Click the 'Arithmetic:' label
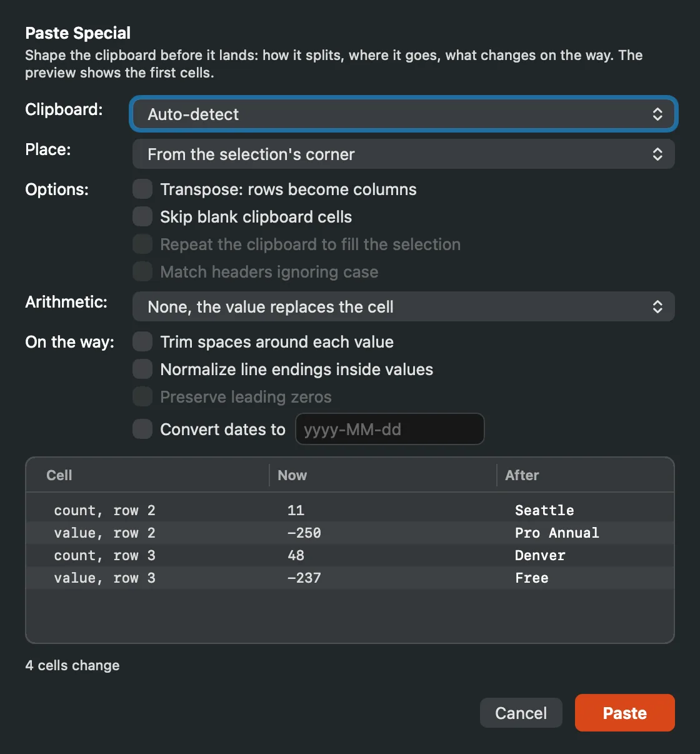This screenshot has width=700, height=754. [x=66, y=301]
